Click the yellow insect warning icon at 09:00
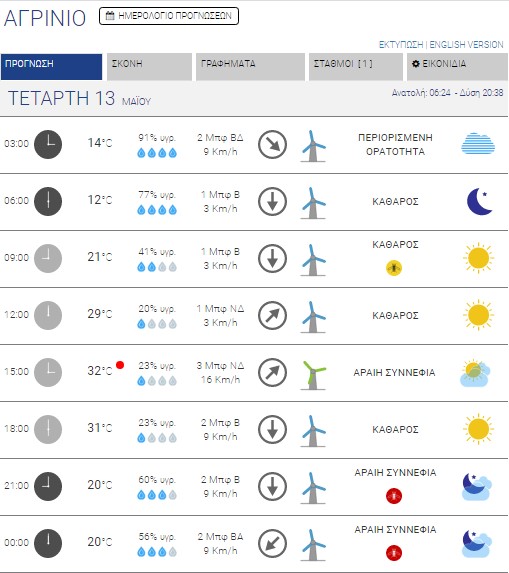Image resolution: width=509 pixels, height=573 pixels. pyautogui.click(x=394, y=268)
